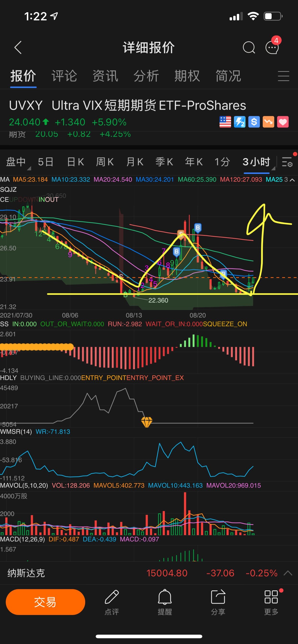Tap the B buy marker near 08/20 peak

pos(198,228)
